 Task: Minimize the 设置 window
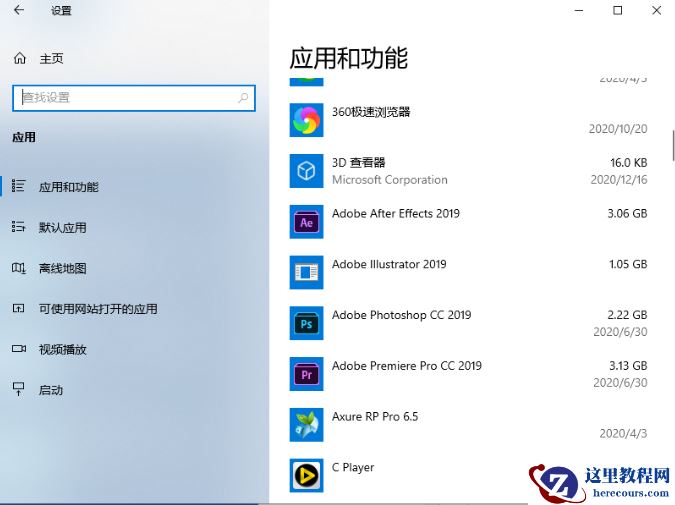point(579,10)
